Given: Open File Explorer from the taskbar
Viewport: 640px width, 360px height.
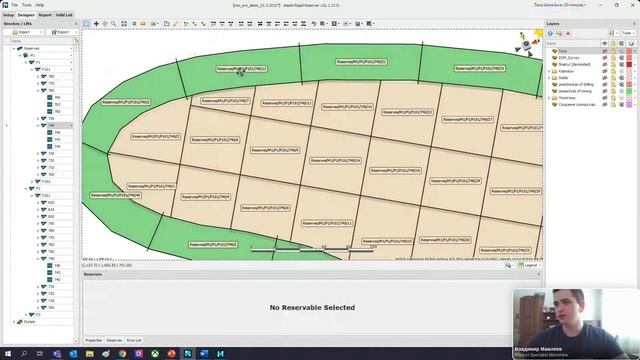Looking at the screenshot, I should tap(89, 353).
